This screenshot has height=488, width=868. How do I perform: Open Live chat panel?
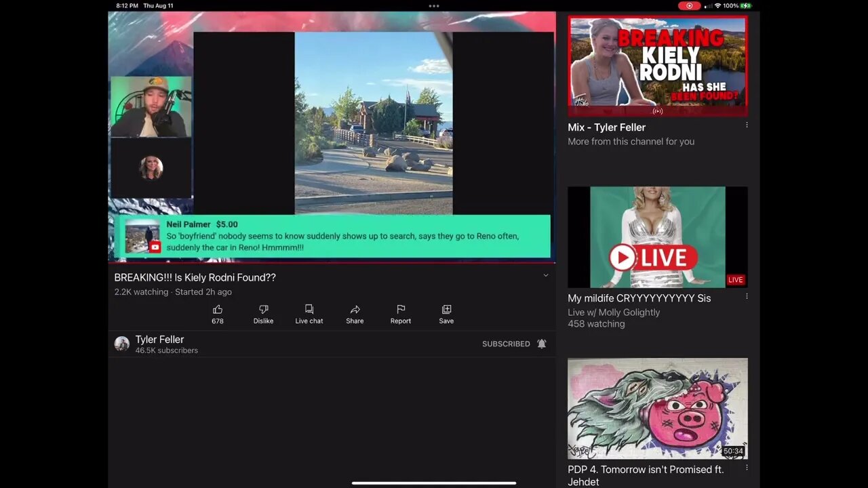309,310
